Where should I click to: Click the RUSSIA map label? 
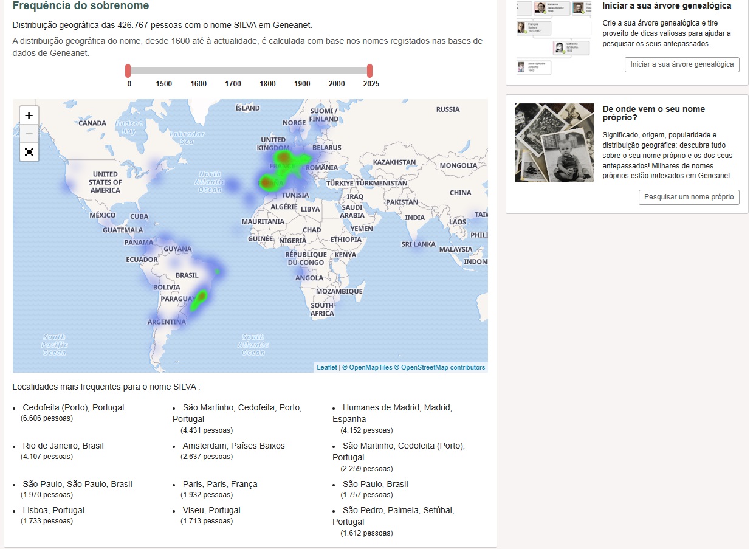pos(448,109)
